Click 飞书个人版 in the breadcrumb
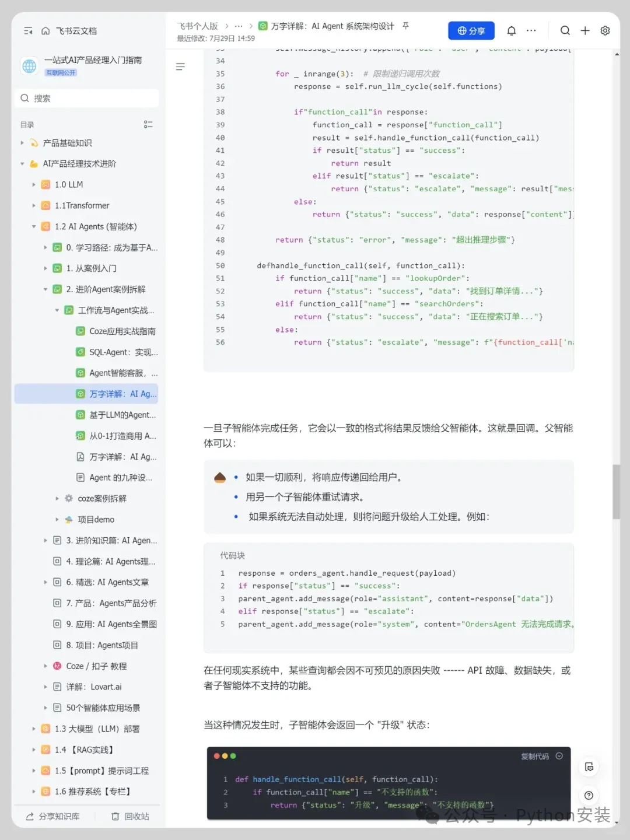630x840 pixels. pyautogui.click(x=197, y=26)
